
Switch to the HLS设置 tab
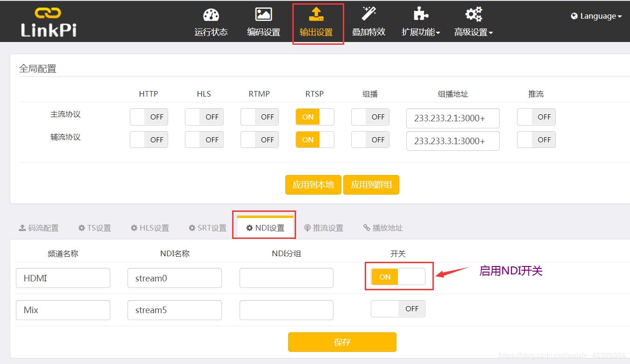150,228
